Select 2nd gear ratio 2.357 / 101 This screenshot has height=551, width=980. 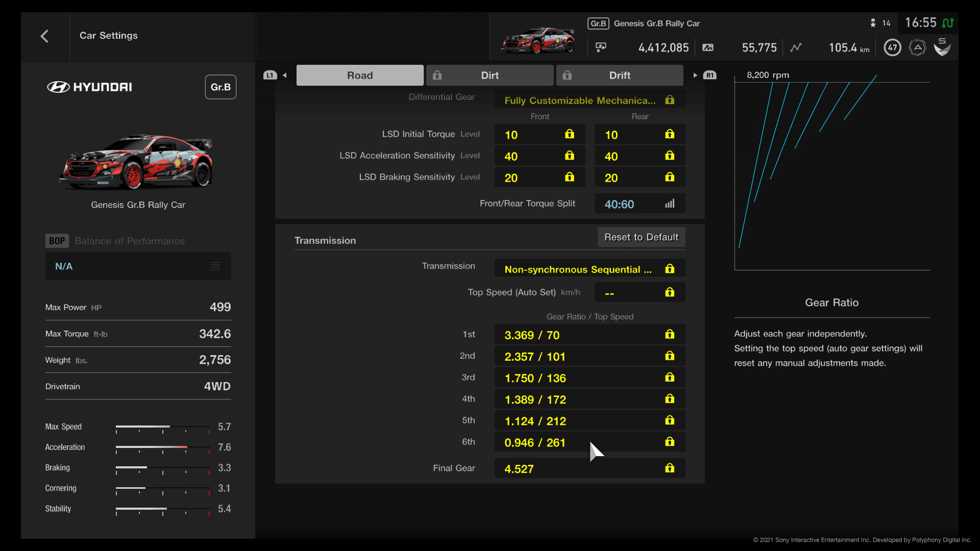[x=590, y=356]
